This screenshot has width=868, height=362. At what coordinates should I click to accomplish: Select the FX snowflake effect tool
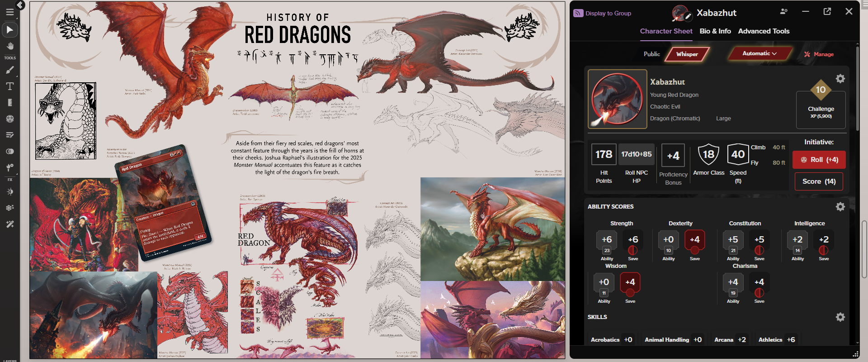[x=9, y=208]
